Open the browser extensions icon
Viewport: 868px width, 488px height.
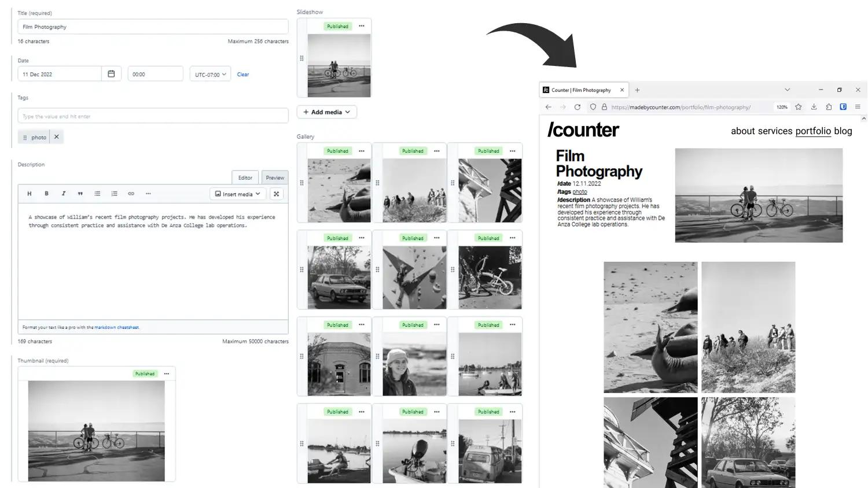pos(829,107)
